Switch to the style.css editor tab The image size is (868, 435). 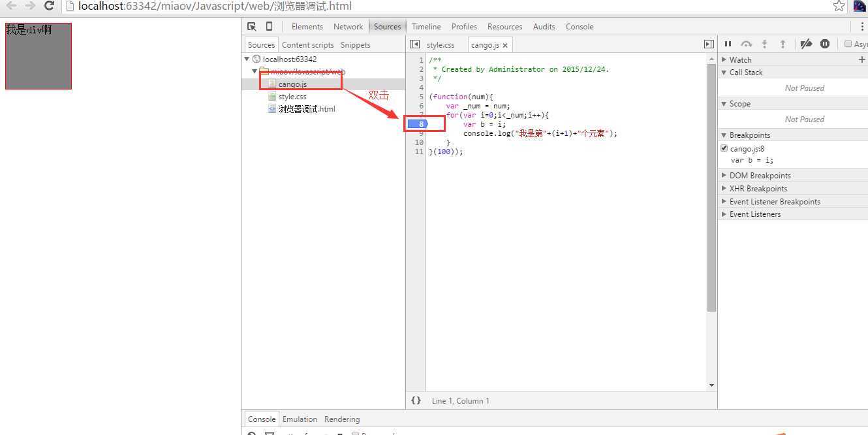(x=441, y=45)
